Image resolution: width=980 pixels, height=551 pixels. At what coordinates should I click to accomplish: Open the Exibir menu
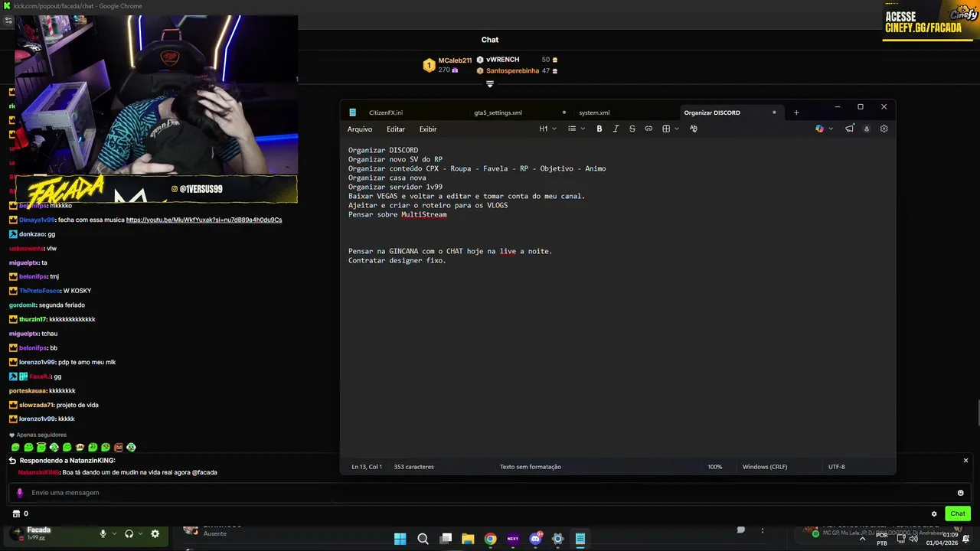point(428,129)
